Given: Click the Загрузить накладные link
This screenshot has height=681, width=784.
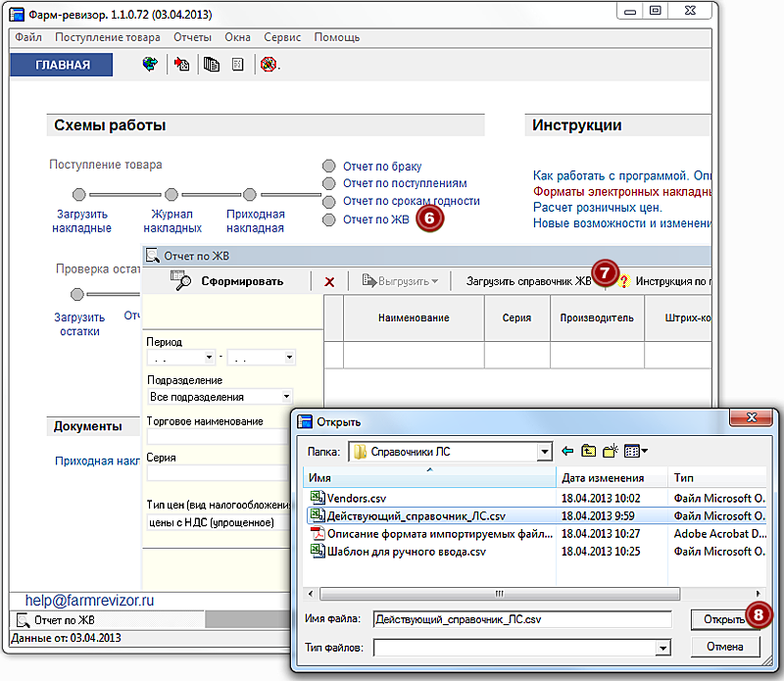Looking at the screenshot, I should coord(81,221).
